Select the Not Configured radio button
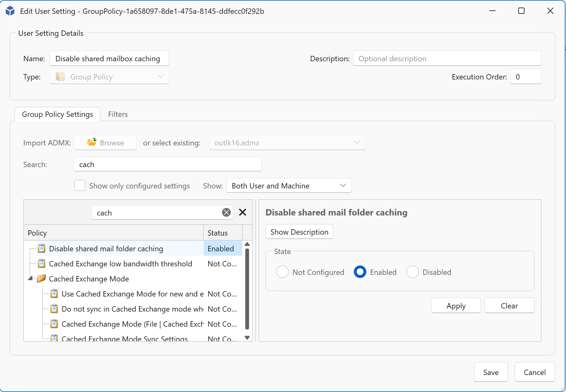This screenshot has width=566, height=392. (282, 272)
